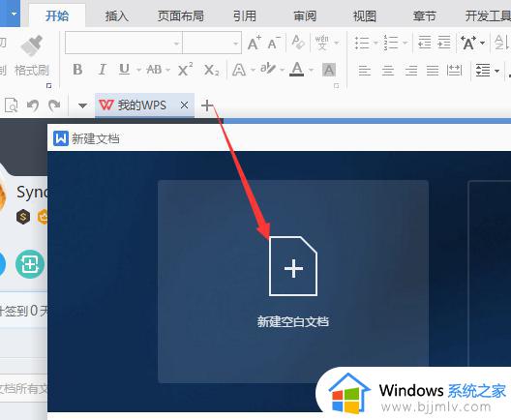Center align text
This screenshot has width=511, height=420.
coord(388,70)
